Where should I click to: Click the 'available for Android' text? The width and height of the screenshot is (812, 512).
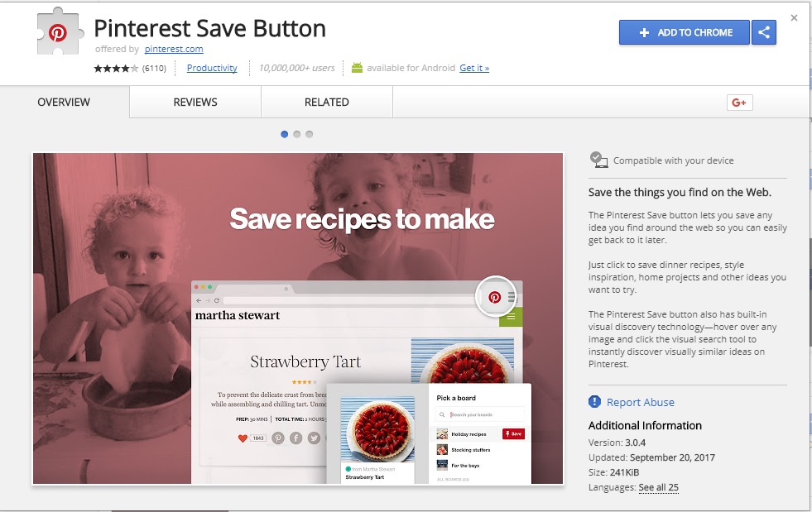click(411, 68)
